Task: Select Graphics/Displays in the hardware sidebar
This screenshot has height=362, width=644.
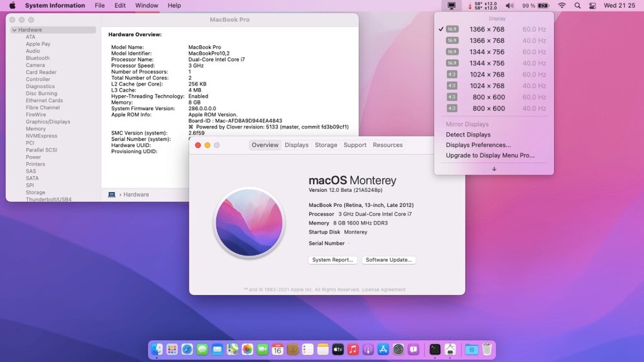Action: [x=48, y=122]
